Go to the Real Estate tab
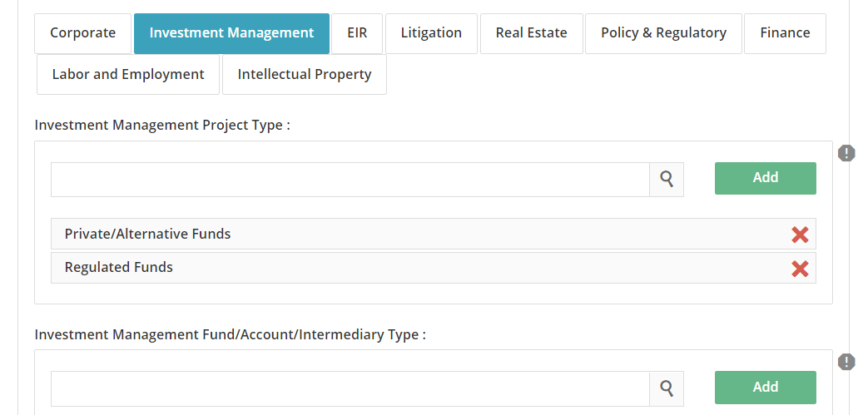The image size is (868, 415). pos(531,33)
